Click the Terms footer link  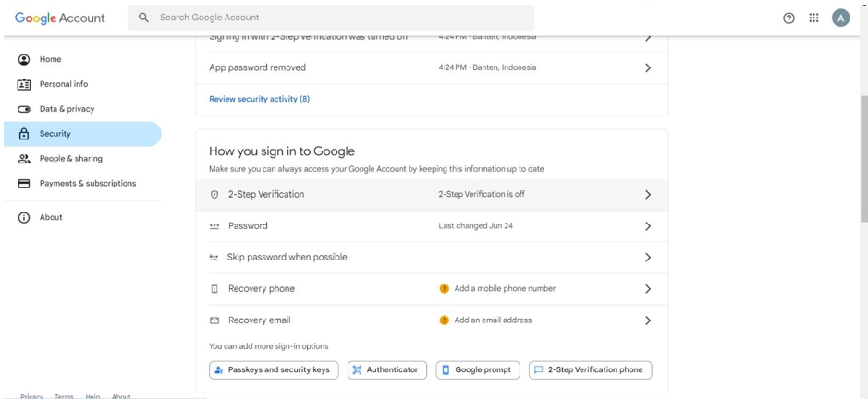(64, 396)
